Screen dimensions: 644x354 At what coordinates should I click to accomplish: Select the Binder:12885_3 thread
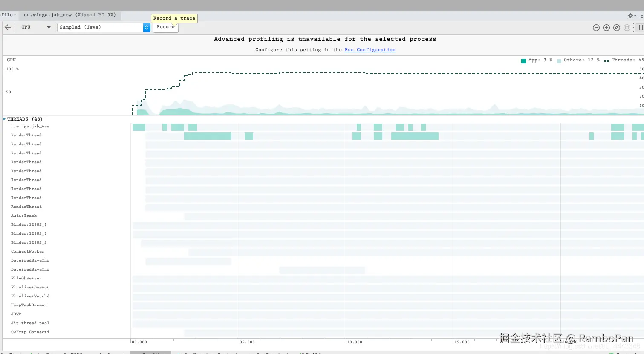29,243
